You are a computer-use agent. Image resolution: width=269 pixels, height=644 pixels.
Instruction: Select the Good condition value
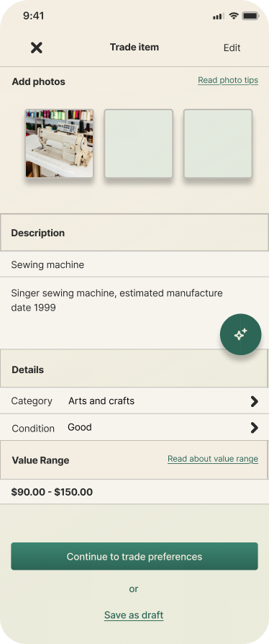pos(80,427)
